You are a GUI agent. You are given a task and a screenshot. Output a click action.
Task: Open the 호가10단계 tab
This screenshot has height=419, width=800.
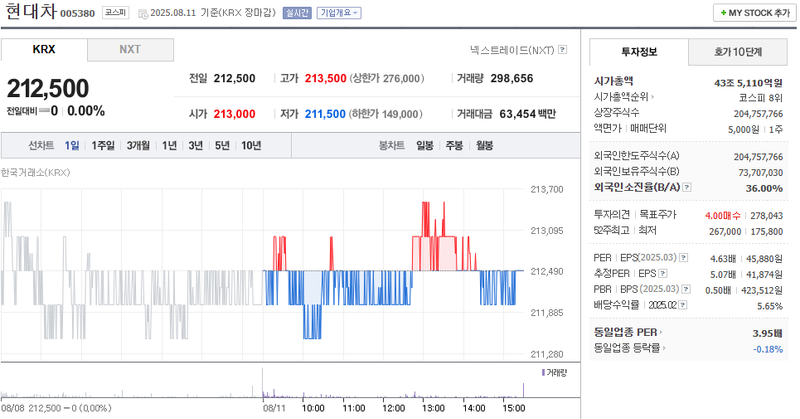click(738, 52)
